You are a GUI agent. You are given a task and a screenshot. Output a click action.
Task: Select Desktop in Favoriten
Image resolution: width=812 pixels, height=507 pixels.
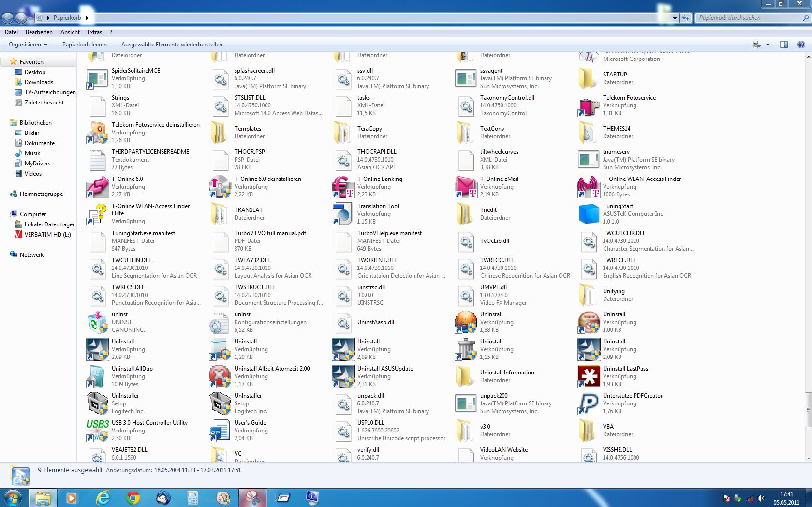tap(35, 72)
